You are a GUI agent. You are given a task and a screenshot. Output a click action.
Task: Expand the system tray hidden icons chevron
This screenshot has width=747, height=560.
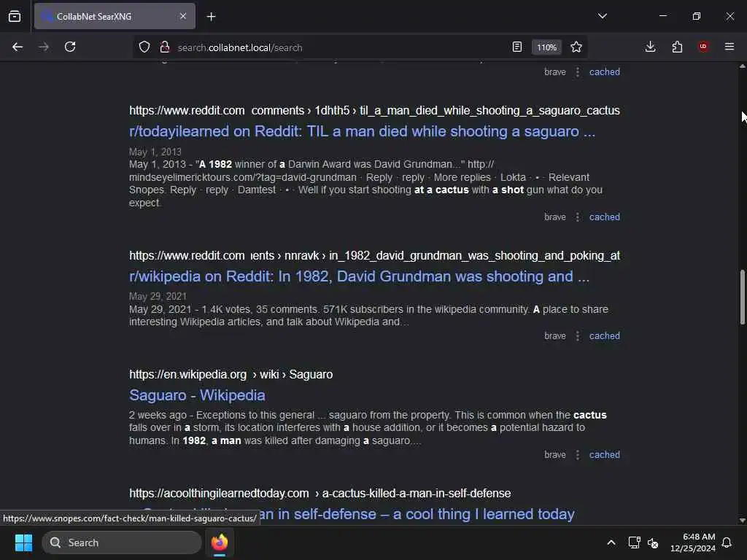click(x=611, y=542)
